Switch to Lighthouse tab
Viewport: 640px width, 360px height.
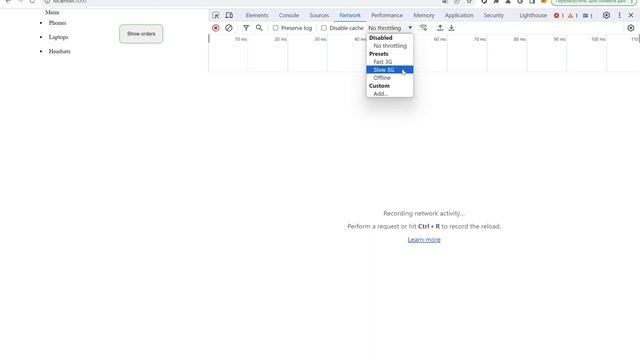533,16
